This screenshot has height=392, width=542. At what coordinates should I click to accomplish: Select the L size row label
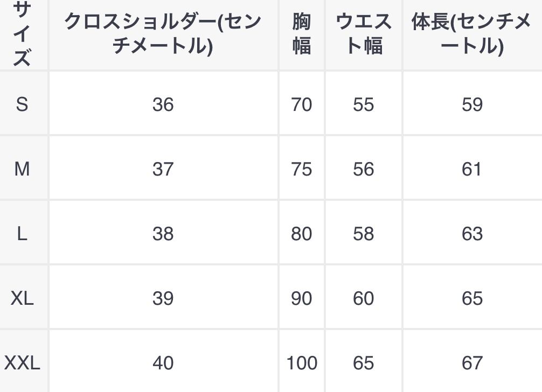pos(22,234)
